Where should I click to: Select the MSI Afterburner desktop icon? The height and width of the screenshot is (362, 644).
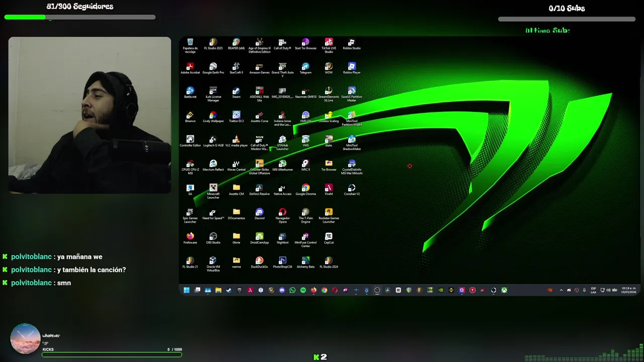(x=282, y=165)
